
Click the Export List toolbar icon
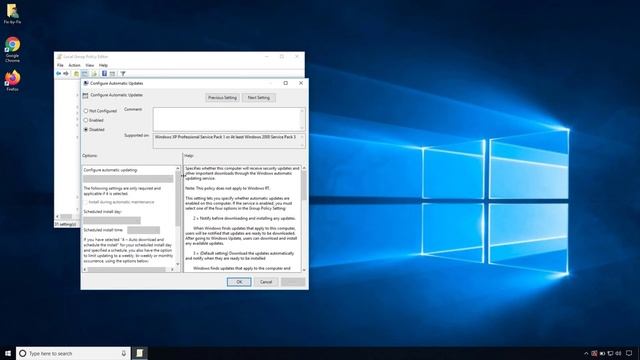click(94, 73)
